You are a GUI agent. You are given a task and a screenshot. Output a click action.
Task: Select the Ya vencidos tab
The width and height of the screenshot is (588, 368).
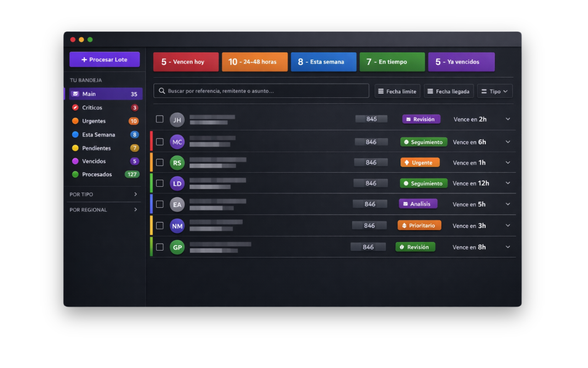tap(461, 62)
